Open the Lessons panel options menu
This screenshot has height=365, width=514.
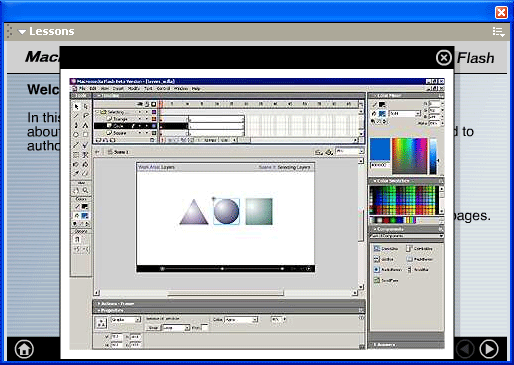coord(499,32)
